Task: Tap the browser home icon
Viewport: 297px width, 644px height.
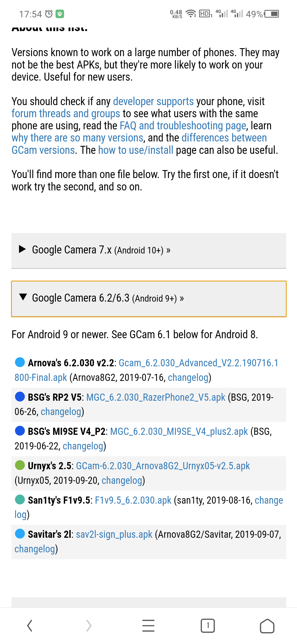Action: click(x=267, y=626)
